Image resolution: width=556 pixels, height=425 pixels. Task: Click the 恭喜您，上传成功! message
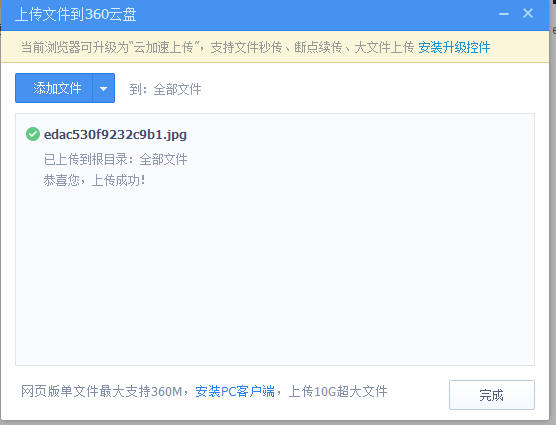tap(94, 180)
